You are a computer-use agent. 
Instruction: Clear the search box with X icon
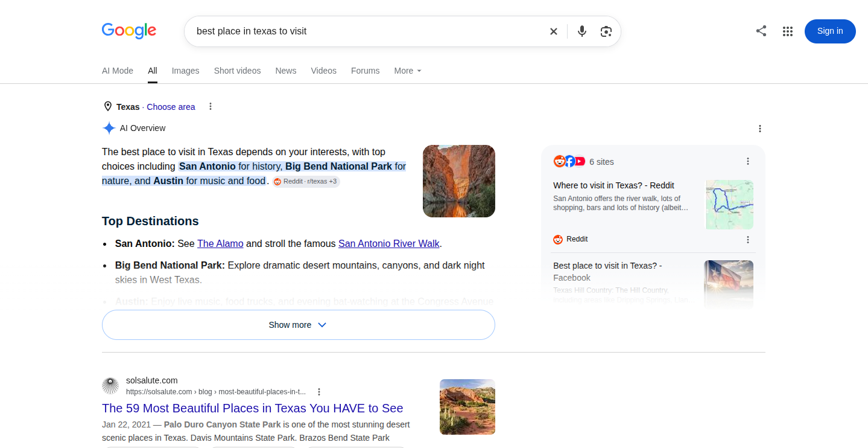(553, 31)
